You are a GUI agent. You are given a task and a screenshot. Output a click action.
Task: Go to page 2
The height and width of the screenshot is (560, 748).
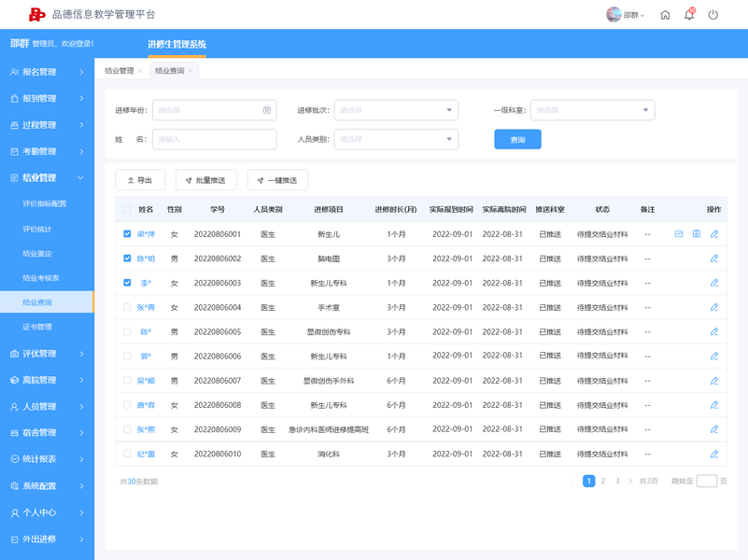[x=603, y=481]
